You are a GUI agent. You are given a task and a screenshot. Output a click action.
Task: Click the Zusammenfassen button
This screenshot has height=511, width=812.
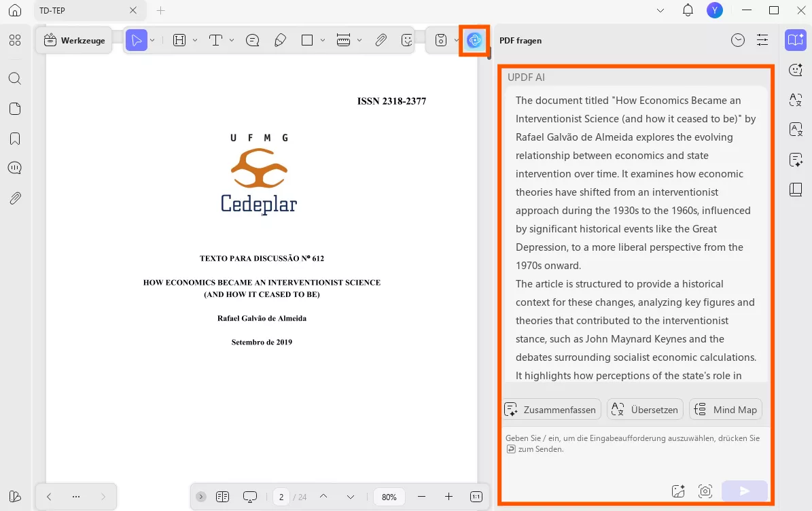tap(552, 409)
